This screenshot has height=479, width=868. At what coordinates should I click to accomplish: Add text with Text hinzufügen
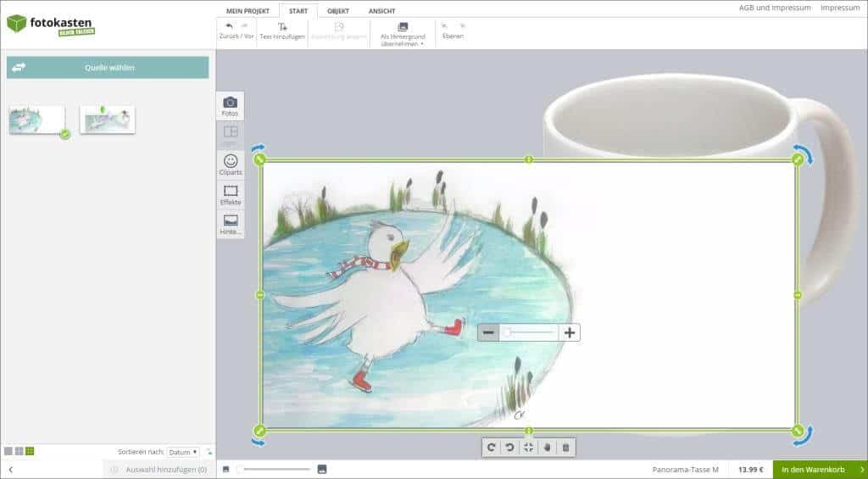coord(282,31)
